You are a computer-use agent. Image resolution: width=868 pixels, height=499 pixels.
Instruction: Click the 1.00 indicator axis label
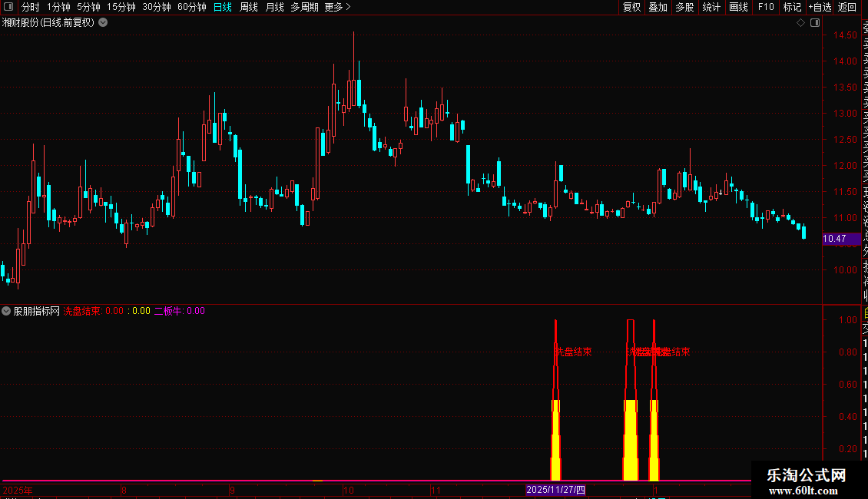[847, 320]
